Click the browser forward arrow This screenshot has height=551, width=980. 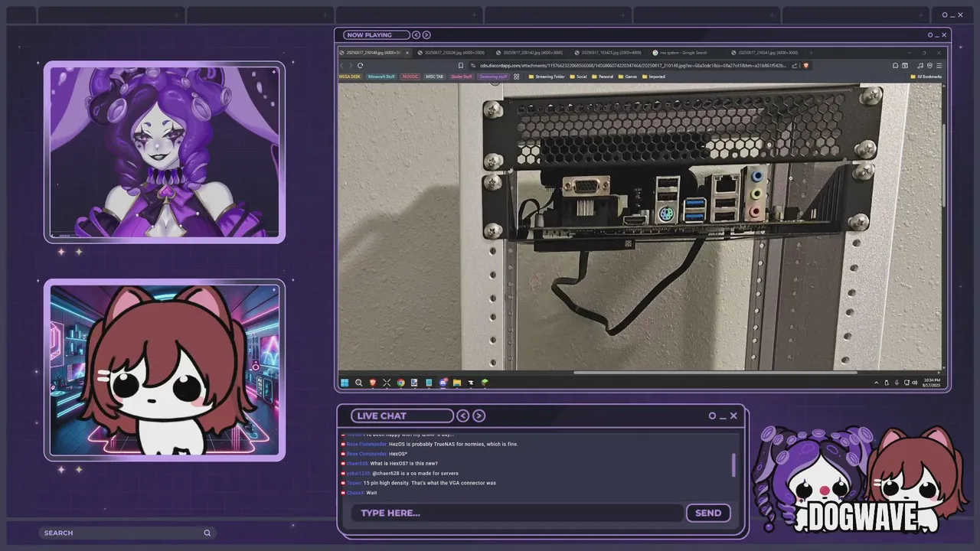[351, 66]
